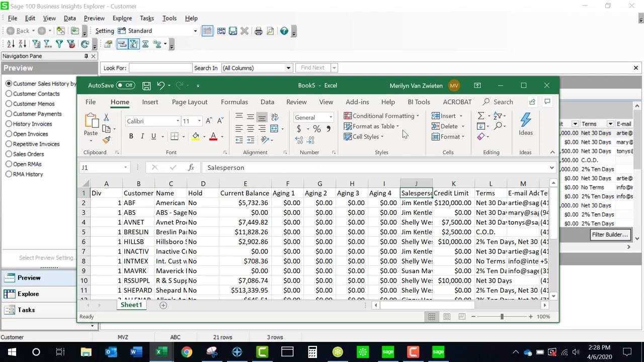Screen dimensions: 644x362
Task: Click the Undo arrow in Excel
Action: (160, 85)
